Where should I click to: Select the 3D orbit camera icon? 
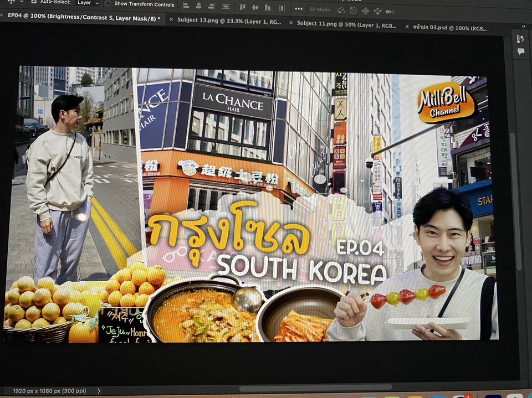[341, 10]
